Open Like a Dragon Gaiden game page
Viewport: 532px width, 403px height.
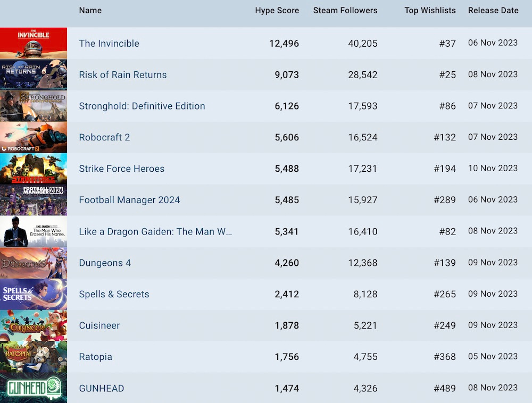(156, 231)
